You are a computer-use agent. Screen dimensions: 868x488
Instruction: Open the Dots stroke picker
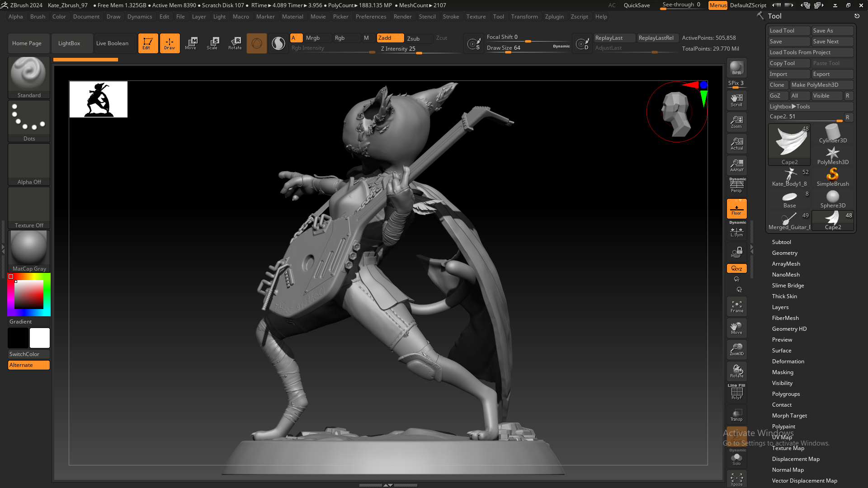[29, 121]
